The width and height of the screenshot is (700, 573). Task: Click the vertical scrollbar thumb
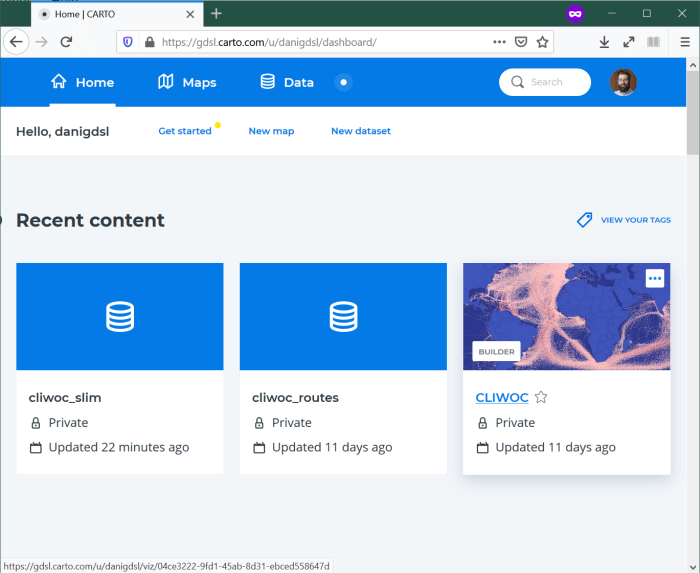(x=693, y=112)
